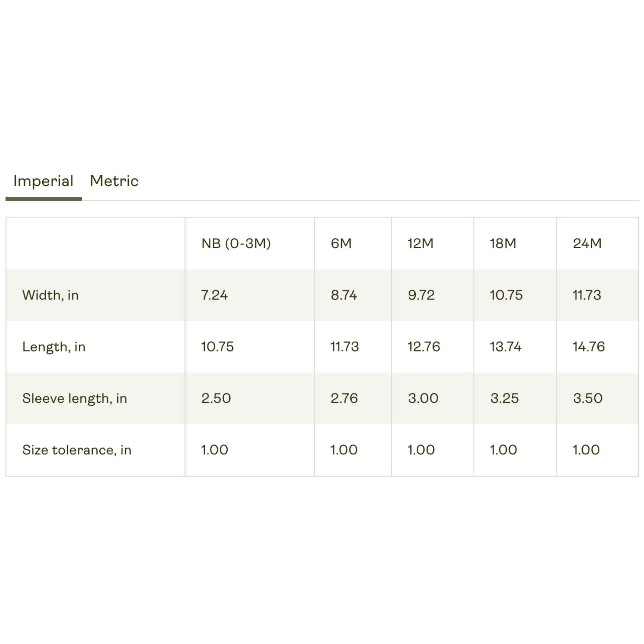The height and width of the screenshot is (644, 644).
Task: Click the 12.76 length value for 12M
Action: pyautogui.click(x=424, y=347)
